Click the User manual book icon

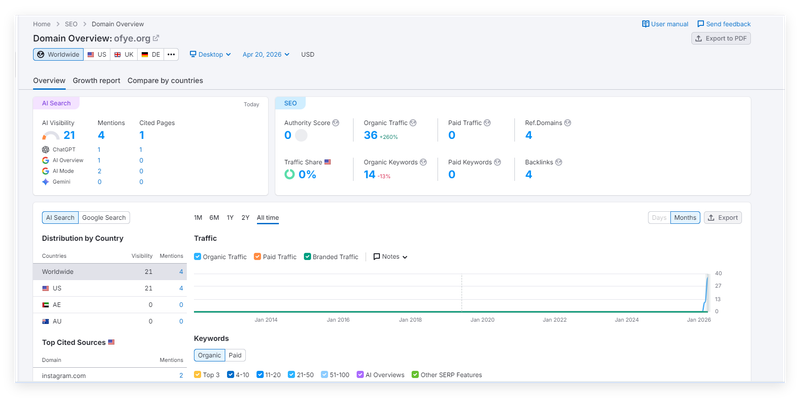pos(645,24)
